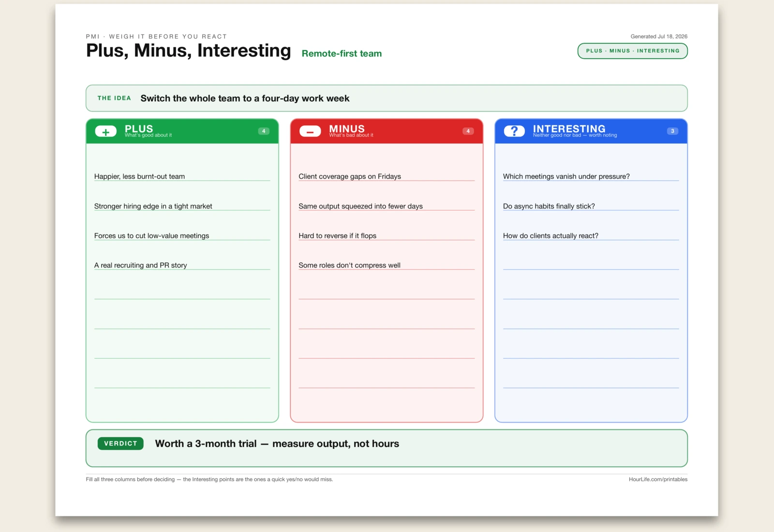The height and width of the screenshot is (532, 774).
Task: Click 'What's bad about it' subheading
Action: click(x=351, y=135)
